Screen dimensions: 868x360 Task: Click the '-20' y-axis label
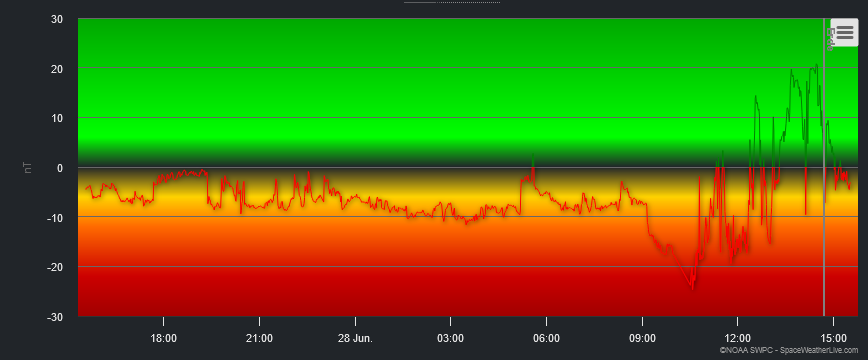coord(55,268)
